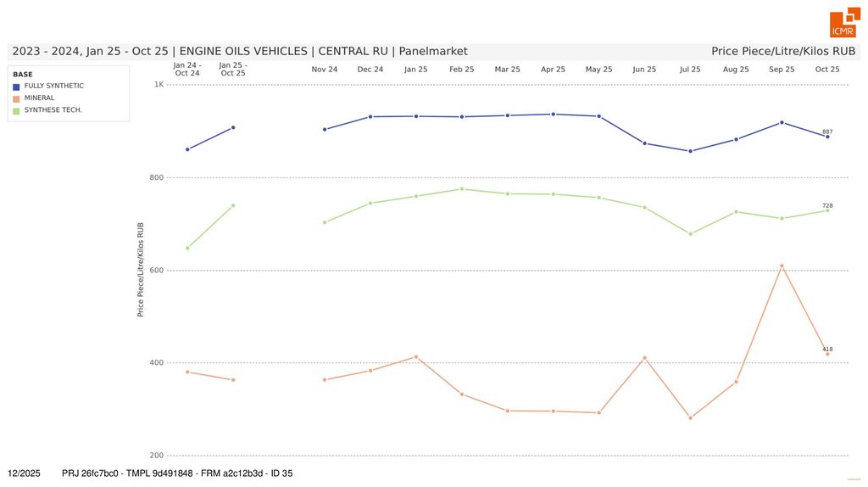The width and height of the screenshot is (868, 487).
Task: Click the Nov 24 month label
Action: [x=325, y=70]
